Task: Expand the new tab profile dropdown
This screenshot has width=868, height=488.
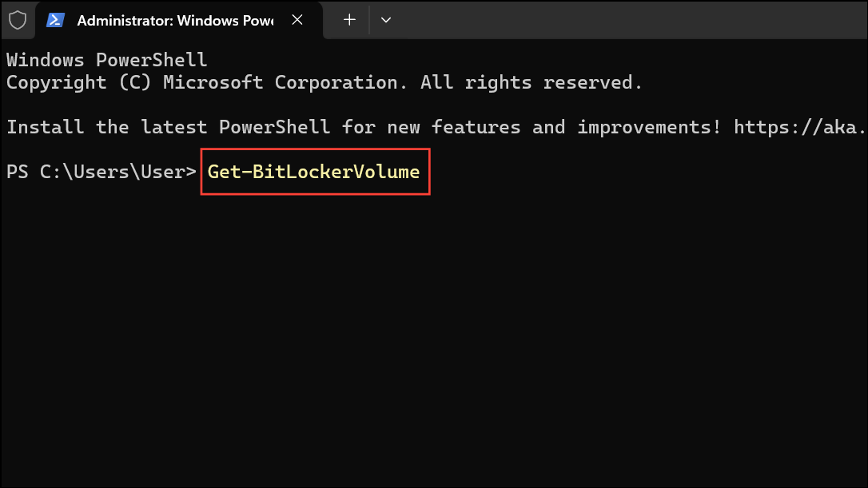Action: [386, 20]
